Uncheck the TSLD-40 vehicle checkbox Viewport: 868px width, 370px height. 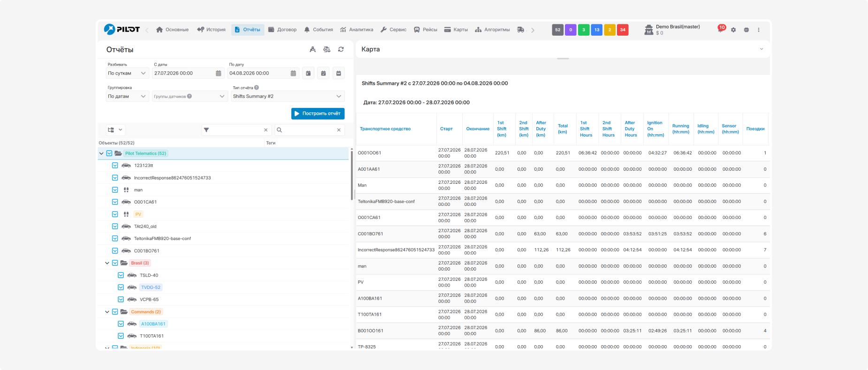pyautogui.click(x=121, y=275)
